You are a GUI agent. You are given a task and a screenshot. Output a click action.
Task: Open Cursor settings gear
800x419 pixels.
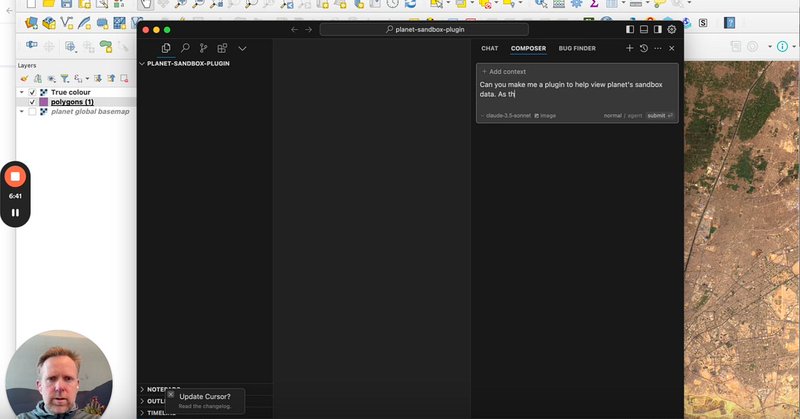[672, 30]
